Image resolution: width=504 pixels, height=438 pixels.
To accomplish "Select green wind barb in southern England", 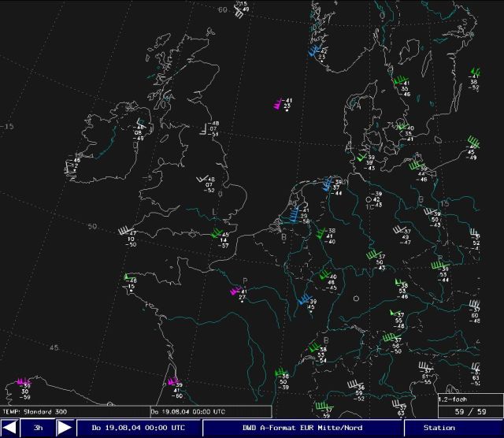I will (x=215, y=233).
